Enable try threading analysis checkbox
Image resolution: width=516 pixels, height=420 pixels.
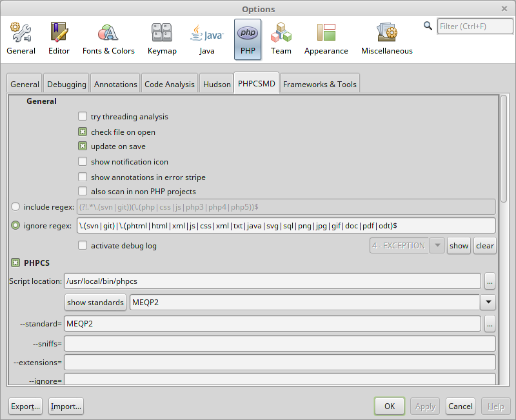tap(83, 117)
